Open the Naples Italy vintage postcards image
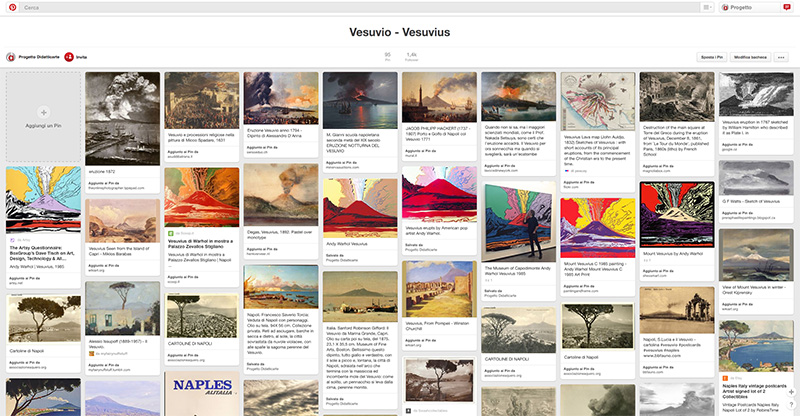Image resolution: width=800 pixels, height=416 pixels. 756,346
